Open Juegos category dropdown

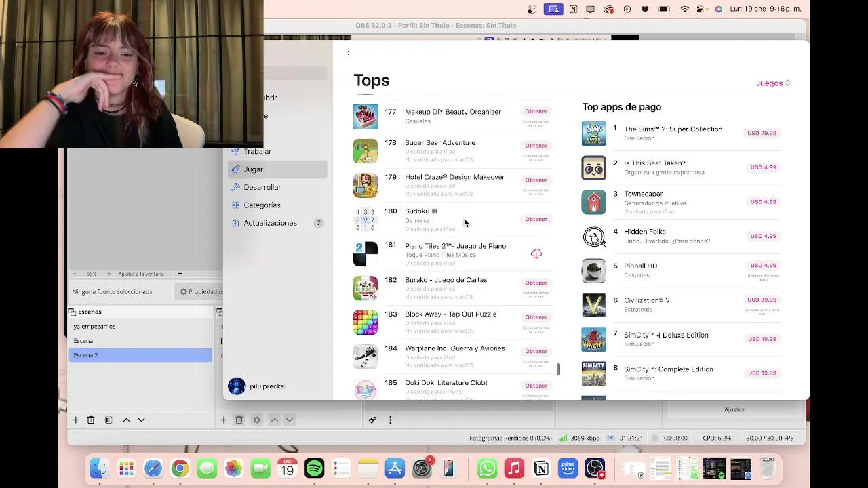pyautogui.click(x=773, y=83)
